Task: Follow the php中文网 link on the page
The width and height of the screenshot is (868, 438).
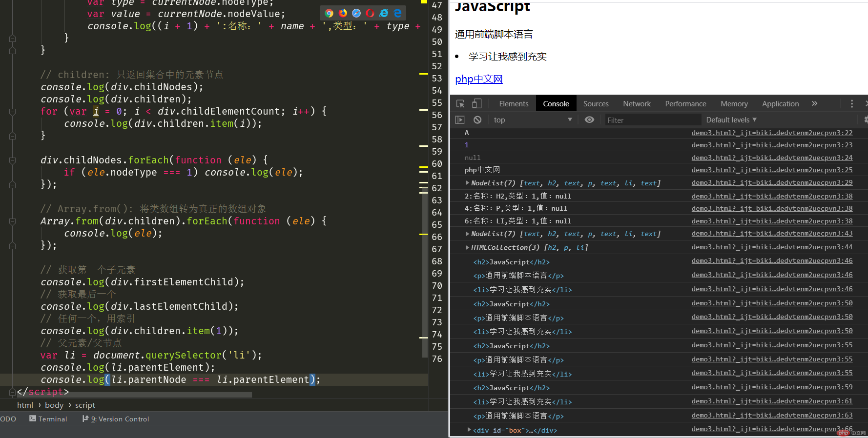Action: 478,79
